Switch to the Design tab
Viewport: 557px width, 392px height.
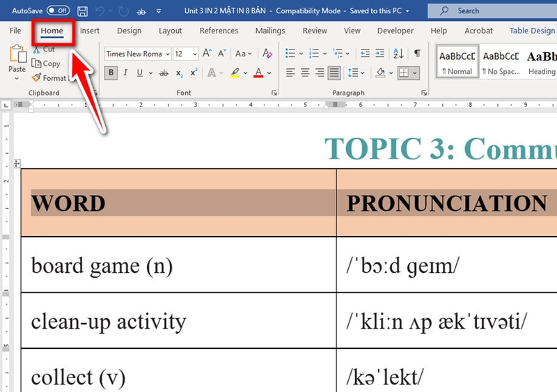coord(130,31)
